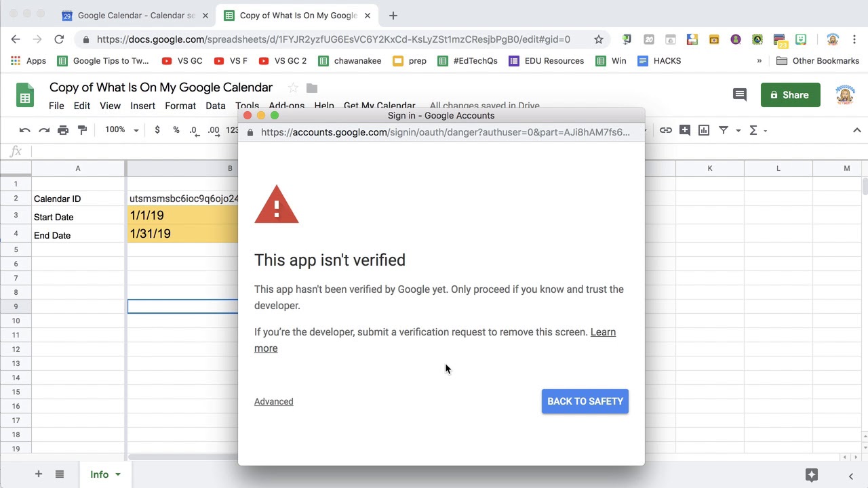This screenshot has width=868, height=488.
Task: Select the Start Date cell showing 1/1/19
Action: coord(182,216)
